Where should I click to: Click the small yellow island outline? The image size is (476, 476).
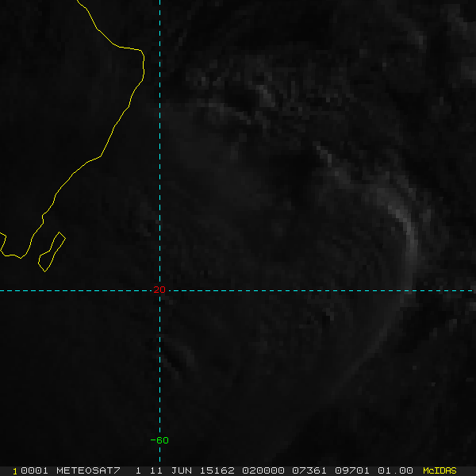(52, 250)
